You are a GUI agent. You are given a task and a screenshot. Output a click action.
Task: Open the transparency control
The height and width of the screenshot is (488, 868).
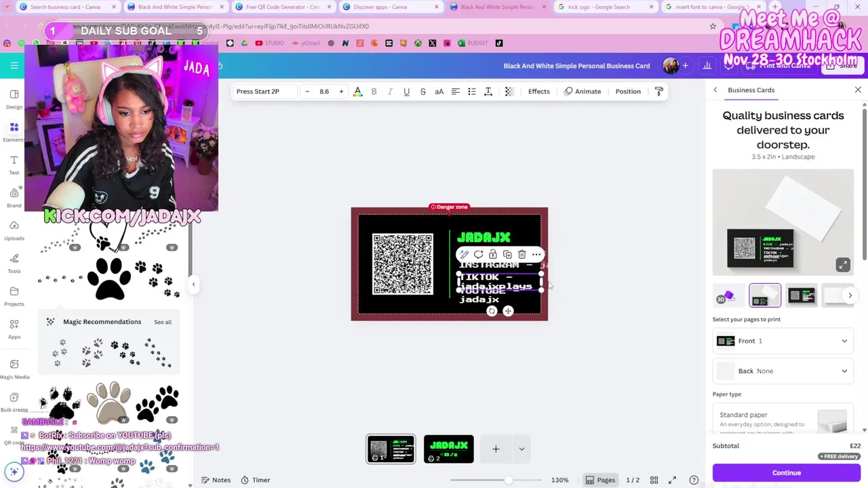pos(509,91)
